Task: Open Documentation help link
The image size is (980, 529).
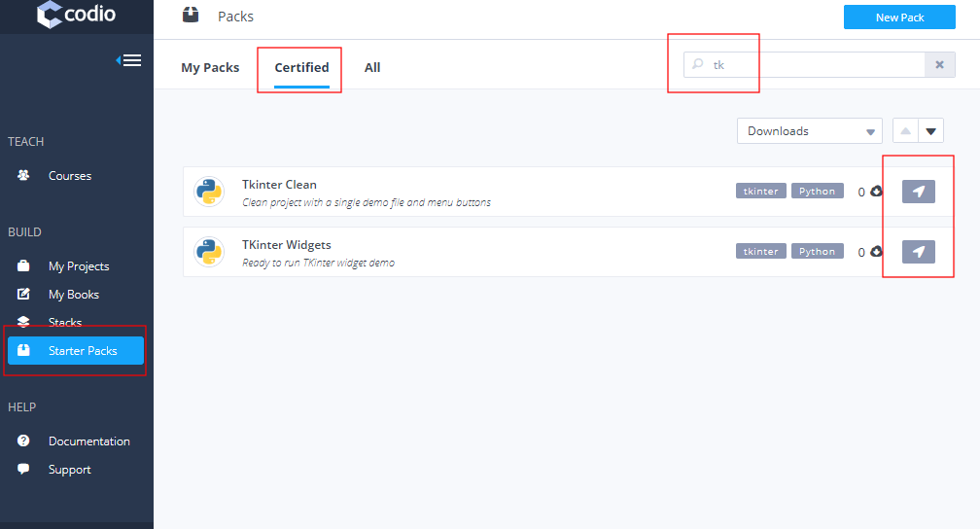Action: (88, 441)
